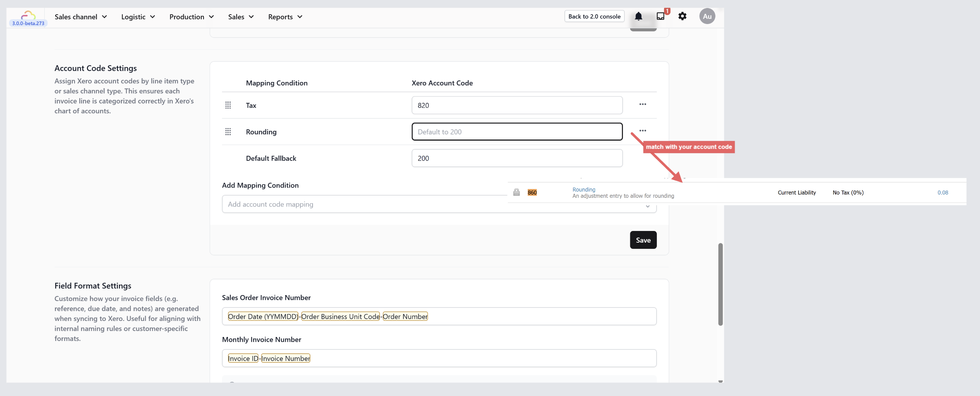The height and width of the screenshot is (396, 980).
Task: Open the Logistic dropdown menu
Action: tap(138, 17)
